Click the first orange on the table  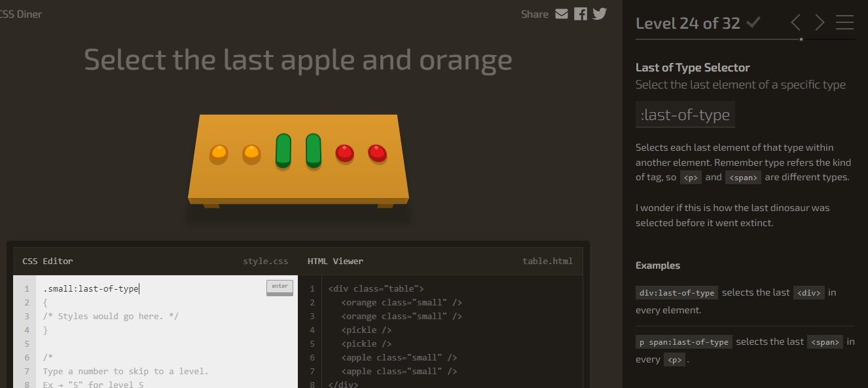pyautogui.click(x=219, y=154)
